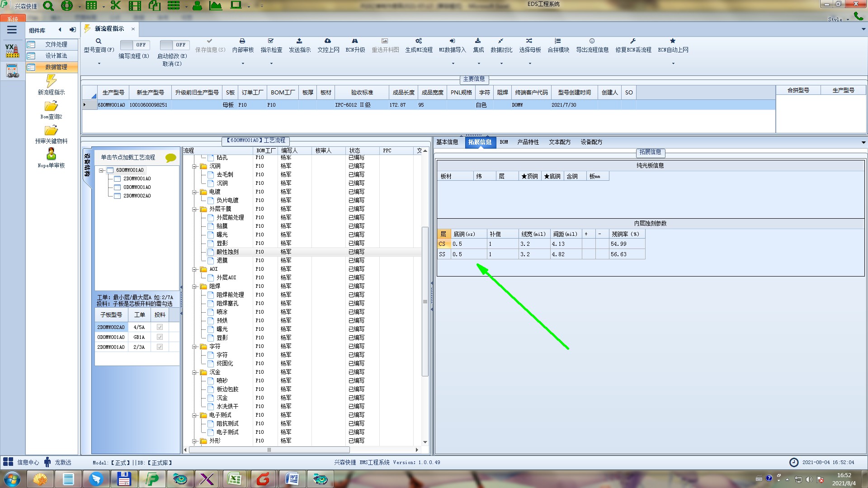Click the ECN升级 toolbar icon

coord(355,41)
